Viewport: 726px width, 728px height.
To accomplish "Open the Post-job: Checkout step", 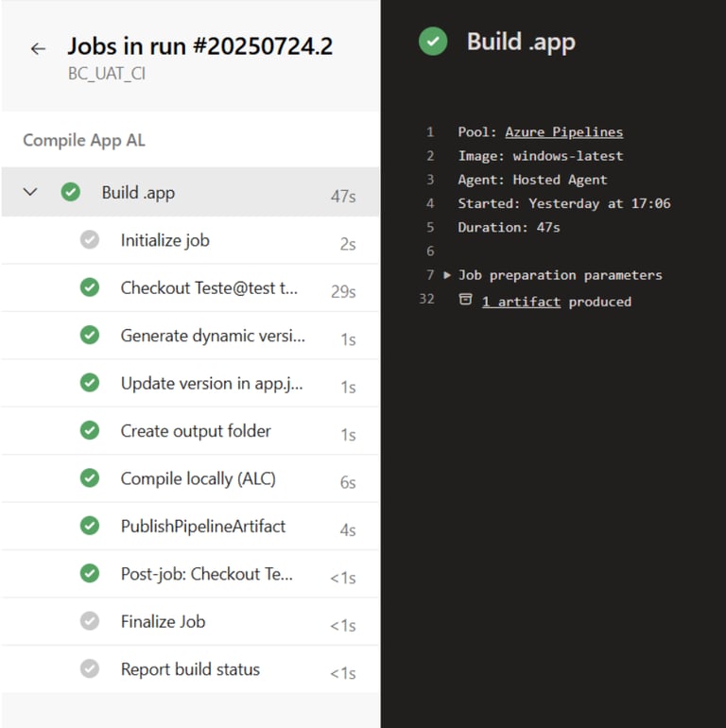I will point(206,574).
